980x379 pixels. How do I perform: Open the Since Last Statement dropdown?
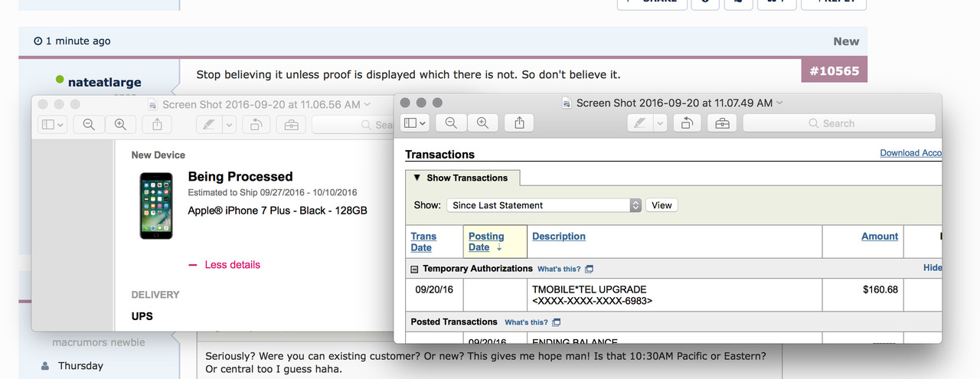(544, 205)
